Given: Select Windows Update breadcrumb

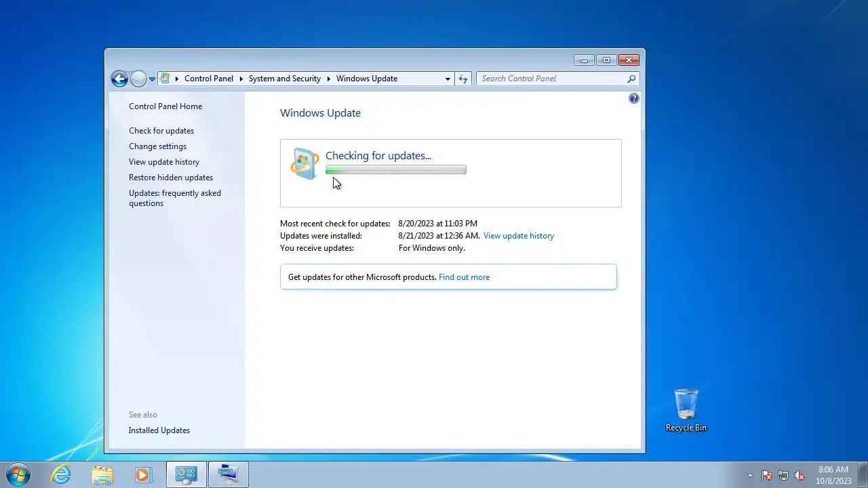Looking at the screenshot, I should click(367, 79).
